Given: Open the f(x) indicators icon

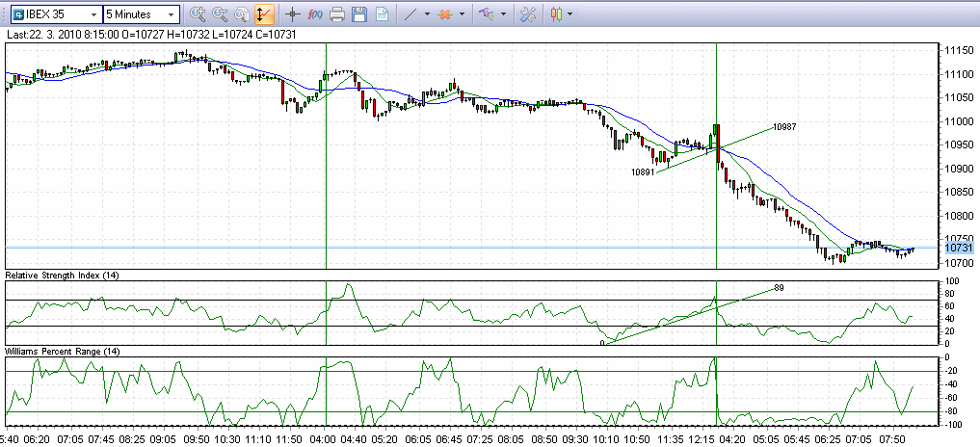Looking at the screenshot, I should point(315,14).
